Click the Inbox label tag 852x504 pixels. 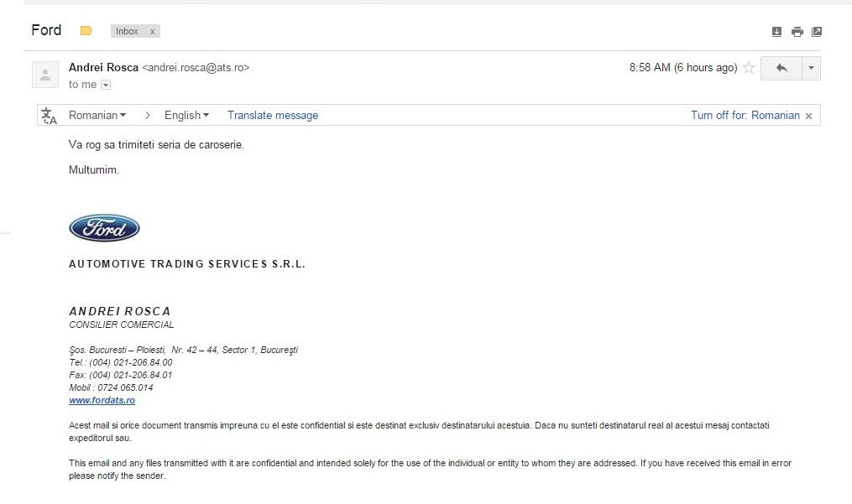[128, 31]
